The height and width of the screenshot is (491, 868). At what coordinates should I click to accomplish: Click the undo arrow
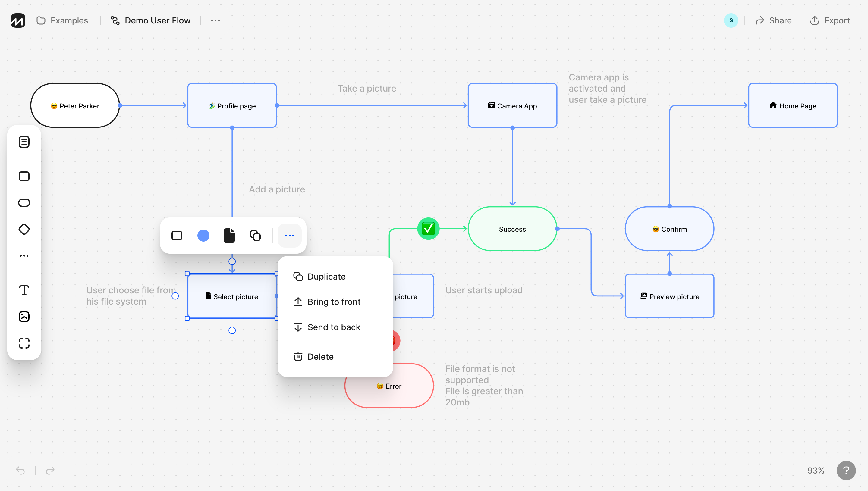tap(20, 470)
